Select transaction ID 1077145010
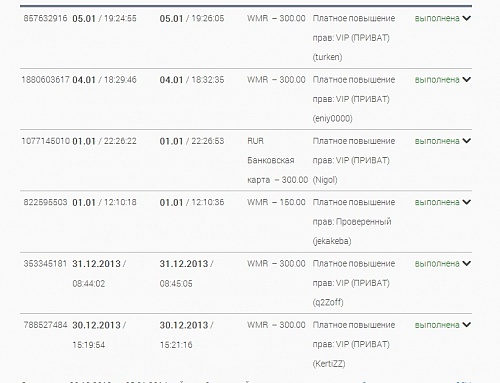The height and width of the screenshot is (383, 500). pos(45,141)
